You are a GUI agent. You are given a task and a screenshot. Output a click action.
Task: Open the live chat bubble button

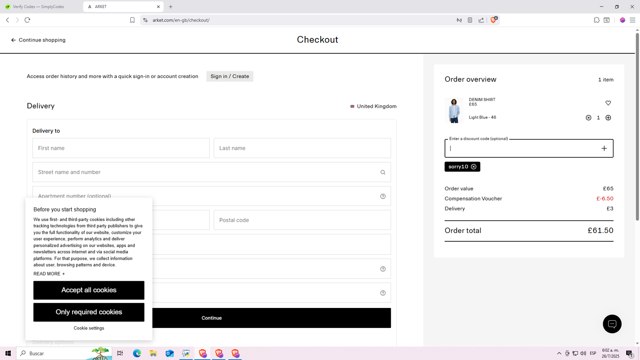coord(612,324)
